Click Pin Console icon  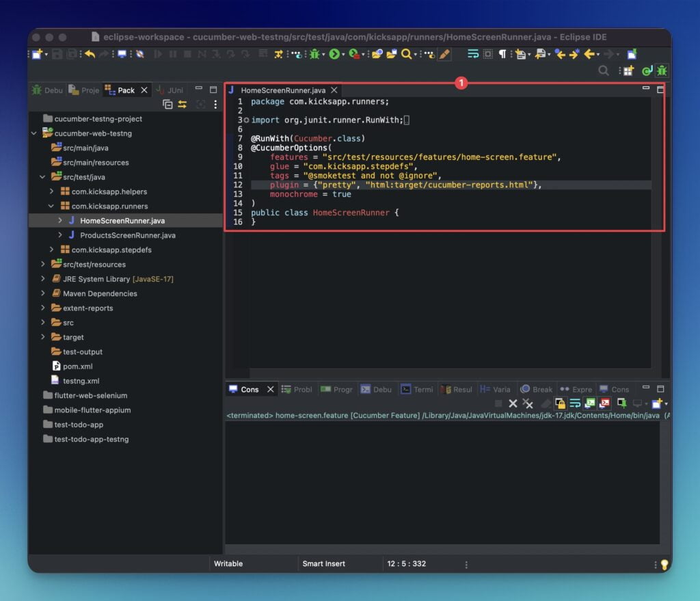click(x=622, y=403)
